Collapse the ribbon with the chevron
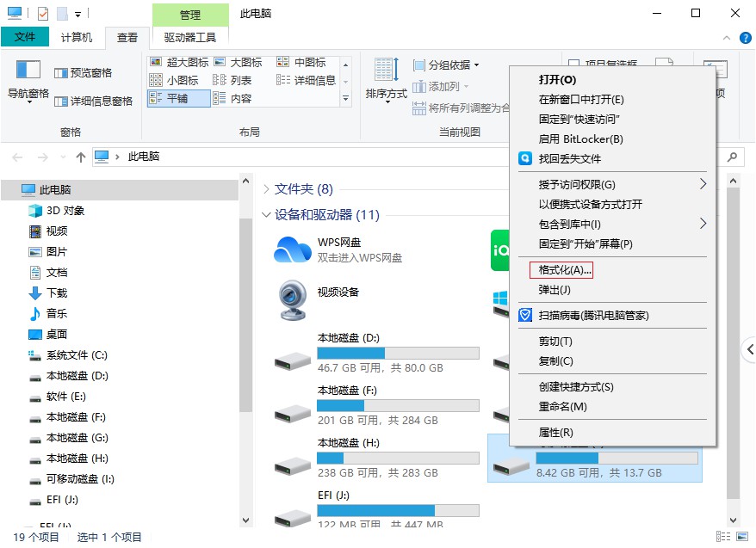Screen dimensions: 756x548 [728, 38]
